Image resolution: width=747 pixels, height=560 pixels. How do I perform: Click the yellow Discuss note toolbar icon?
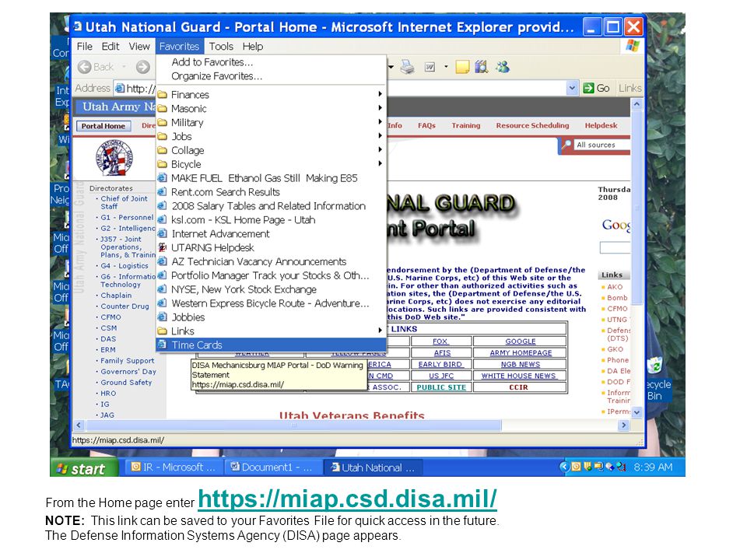pos(462,67)
